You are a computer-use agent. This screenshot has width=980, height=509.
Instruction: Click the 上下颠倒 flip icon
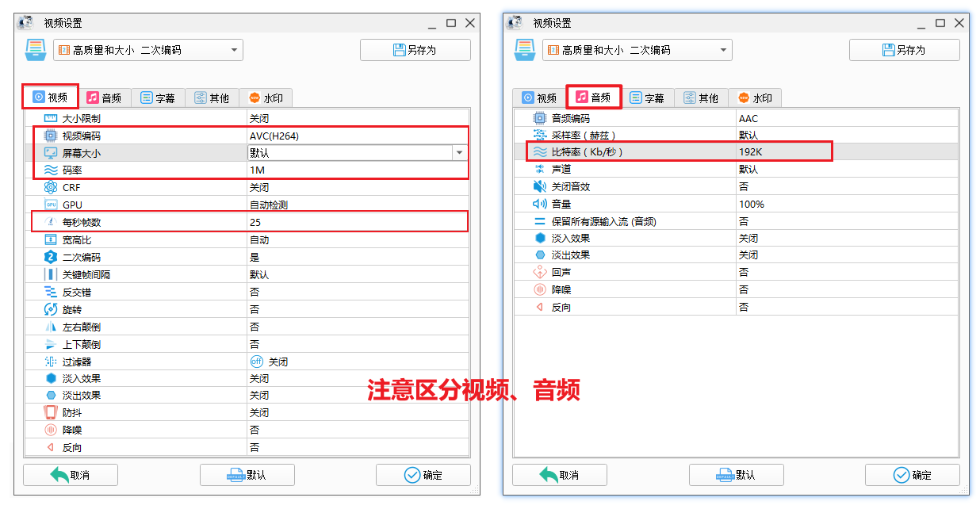coord(51,344)
